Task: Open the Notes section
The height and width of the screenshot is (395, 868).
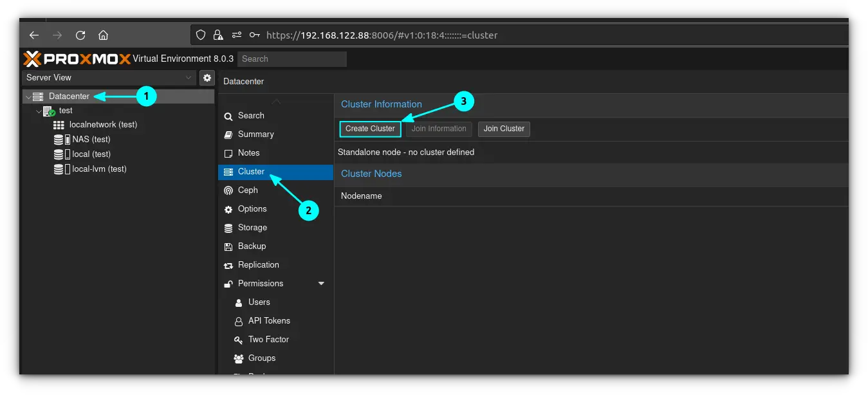Action: tap(249, 152)
